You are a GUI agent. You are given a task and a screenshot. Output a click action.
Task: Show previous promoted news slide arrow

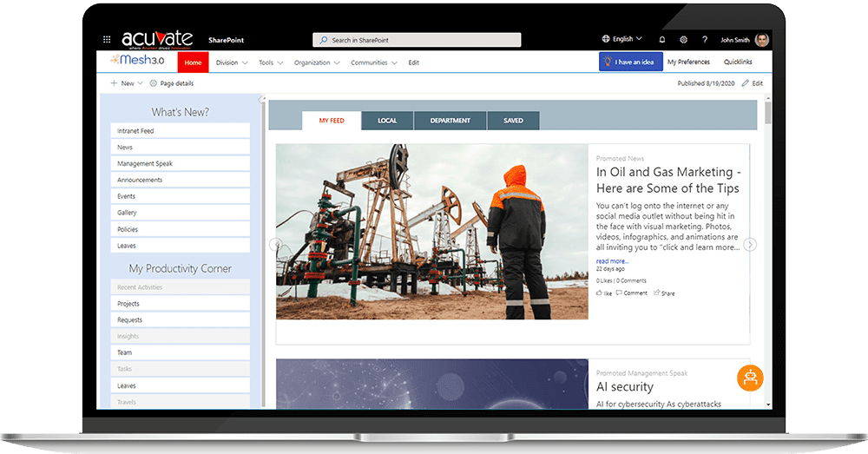[x=276, y=245]
